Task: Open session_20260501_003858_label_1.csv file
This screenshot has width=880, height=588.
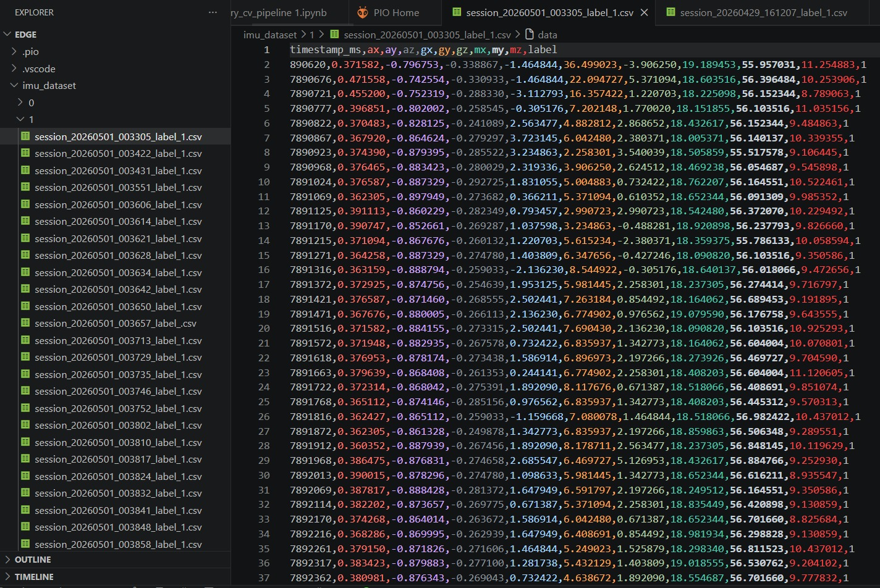Action: click(x=115, y=544)
